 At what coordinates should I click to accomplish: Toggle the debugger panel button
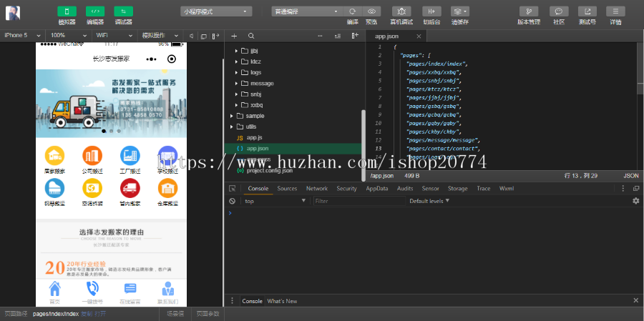[123, 11]
